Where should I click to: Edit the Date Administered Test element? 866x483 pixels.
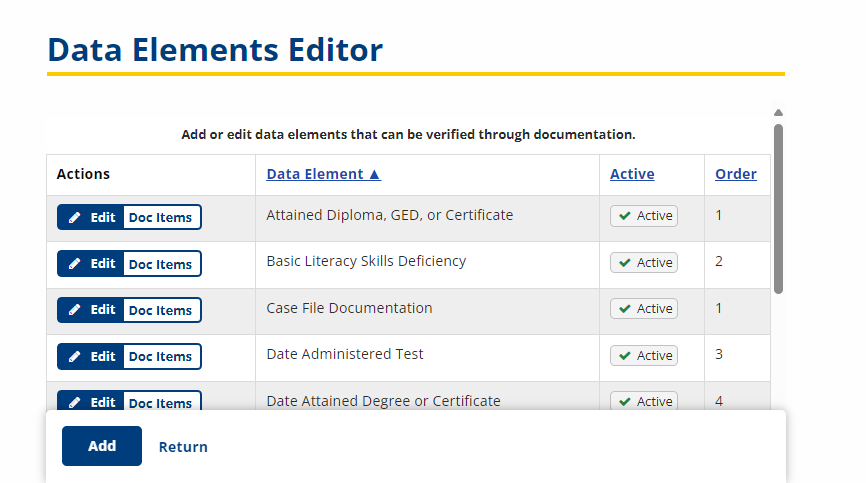point(90,356)
